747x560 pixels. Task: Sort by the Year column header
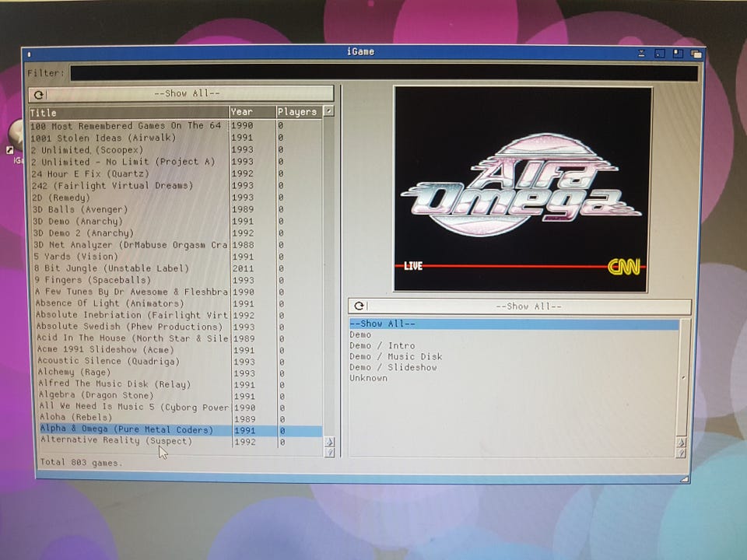click(252, 112)
